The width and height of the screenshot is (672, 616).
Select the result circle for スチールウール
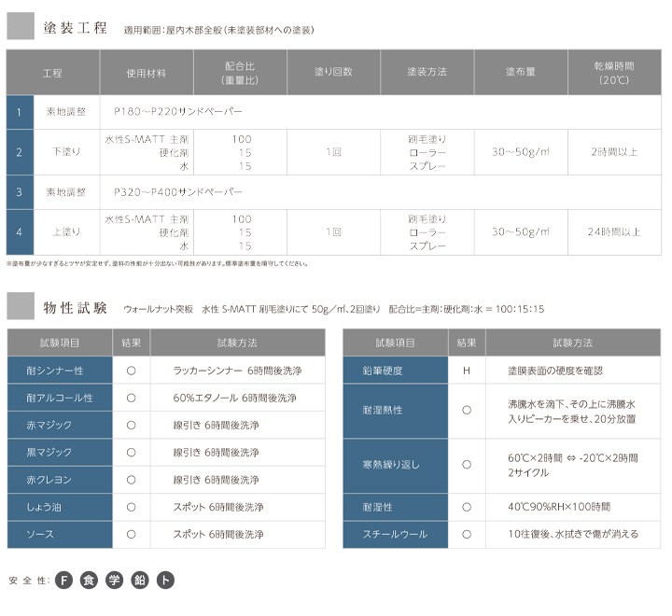point(466,534)
